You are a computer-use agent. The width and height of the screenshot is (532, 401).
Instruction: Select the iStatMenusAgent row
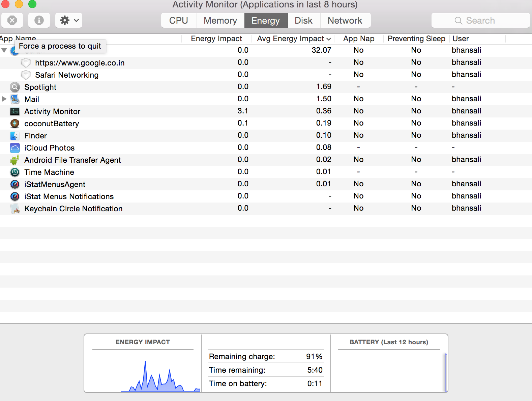(x=266, y=184)
